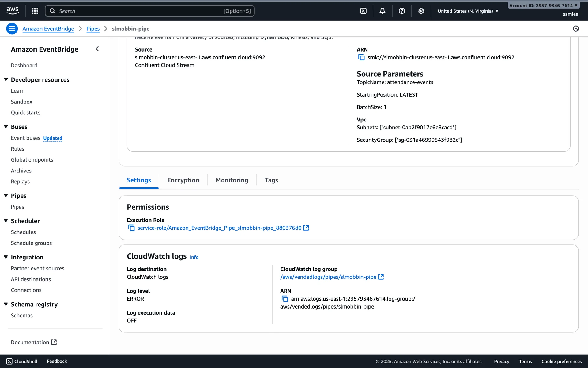Collapse the Scheduler sidebar section
The image size is (588, 368).
6,221
